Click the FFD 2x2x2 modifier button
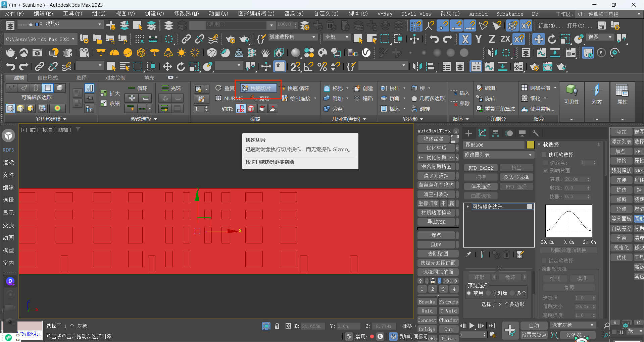The height and width of the screenshot is (342, 644). pos(481,168)
